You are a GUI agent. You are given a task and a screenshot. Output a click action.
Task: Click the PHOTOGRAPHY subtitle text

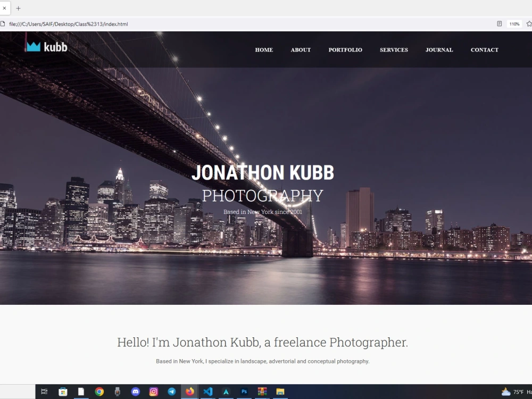click(x=263, y=196)
